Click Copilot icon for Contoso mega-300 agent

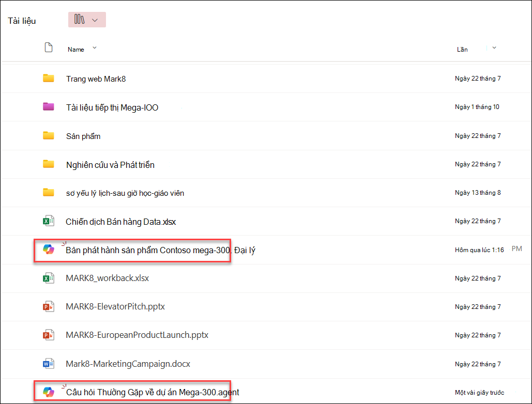[x=49, y=250]
